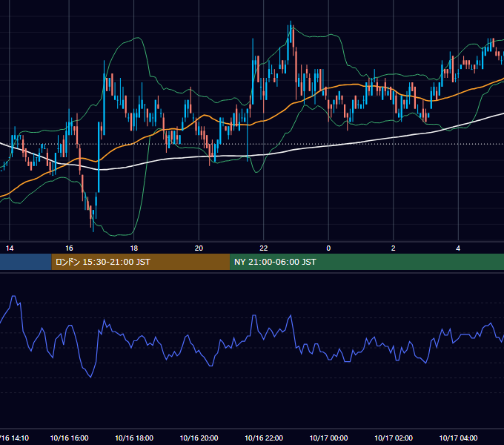Click the London 15:30-21:00 JST session band
The height and width of the screenshot is (445, 504).
pos(141,262)
